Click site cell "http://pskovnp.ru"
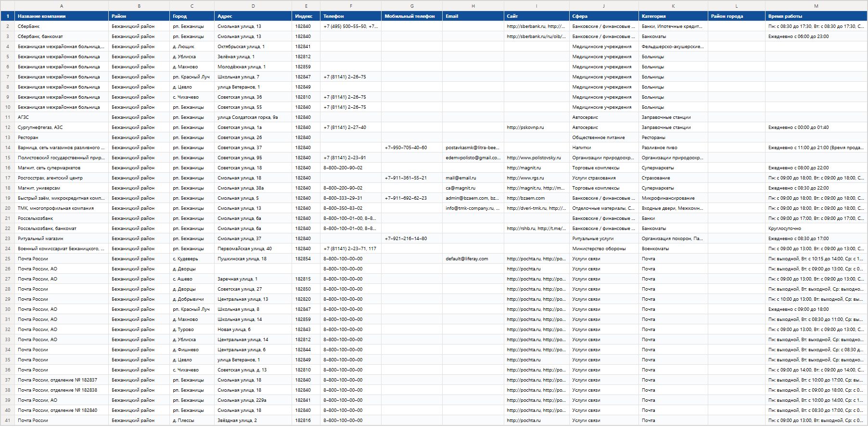Screen dimensions: 868x434 coord(536,128)
